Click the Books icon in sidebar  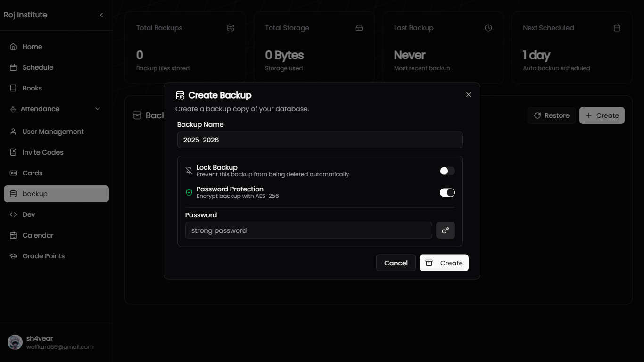coord(13,88)
